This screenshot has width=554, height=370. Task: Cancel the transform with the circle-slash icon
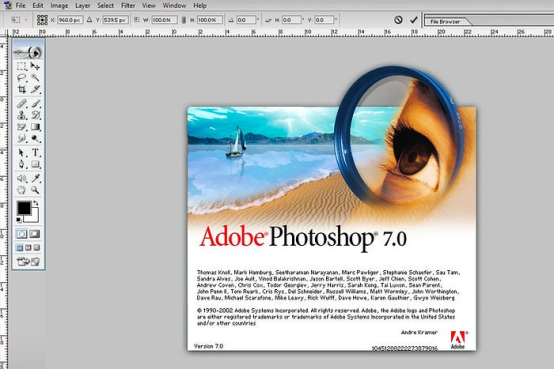click(x=398, y=20)
